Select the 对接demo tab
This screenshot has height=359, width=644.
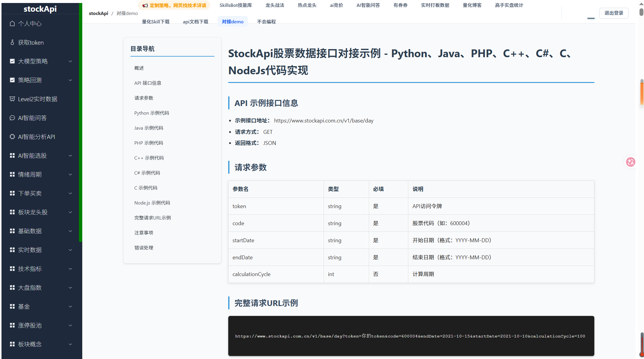233,22
